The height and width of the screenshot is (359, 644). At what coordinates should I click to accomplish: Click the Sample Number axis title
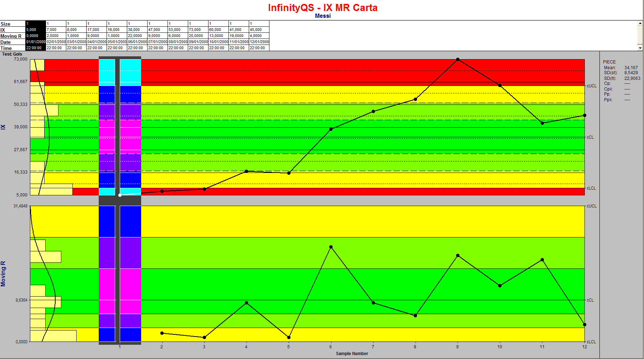352,354
